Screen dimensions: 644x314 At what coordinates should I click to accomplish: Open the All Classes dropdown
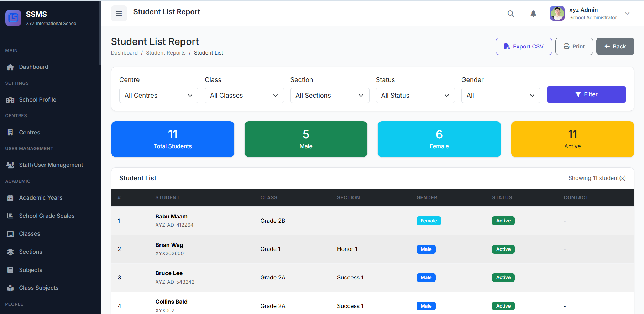pos(244,96)
